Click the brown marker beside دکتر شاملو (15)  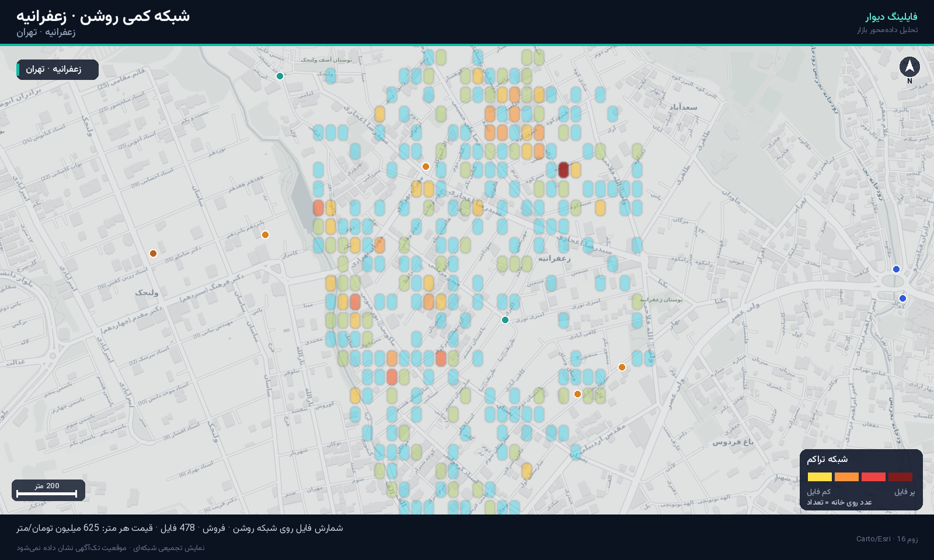[x=153, y=253]
